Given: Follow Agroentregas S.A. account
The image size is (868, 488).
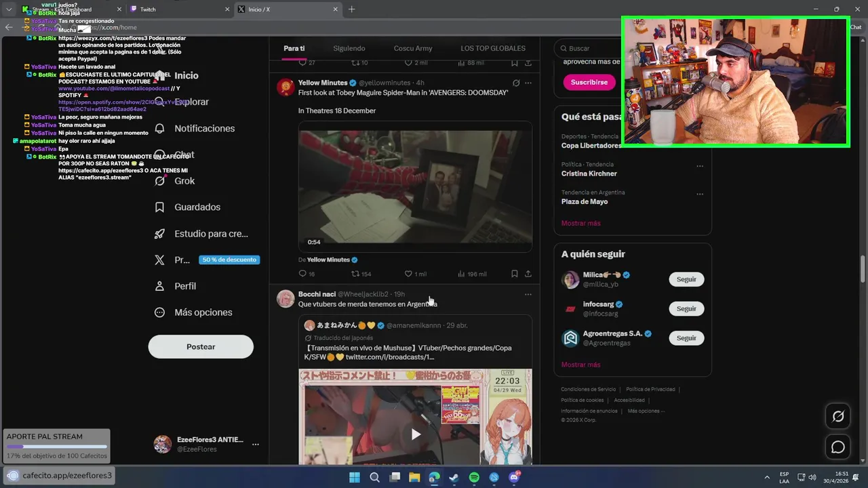Looking at the screenshot, I should coord(686,338).
